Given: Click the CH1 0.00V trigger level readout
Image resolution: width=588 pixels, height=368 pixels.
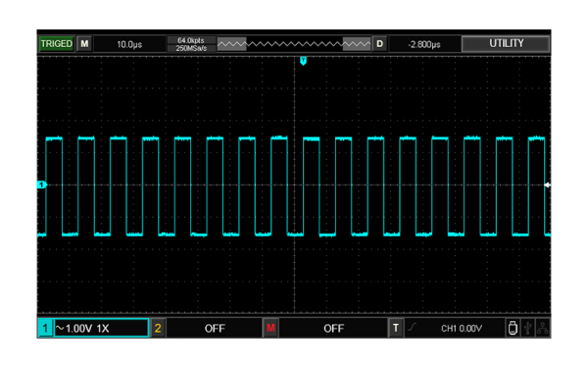Looking at the screenshot, I should click(x=462, y=329).
